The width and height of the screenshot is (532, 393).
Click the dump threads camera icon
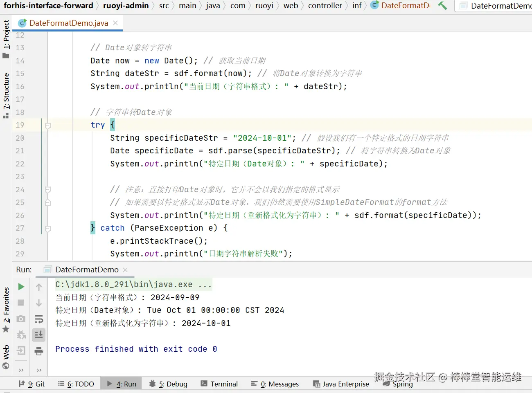point(21,319)
